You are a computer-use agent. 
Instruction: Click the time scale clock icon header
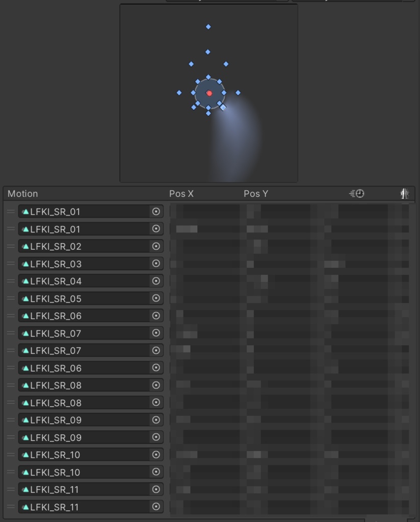pos(357,193)
